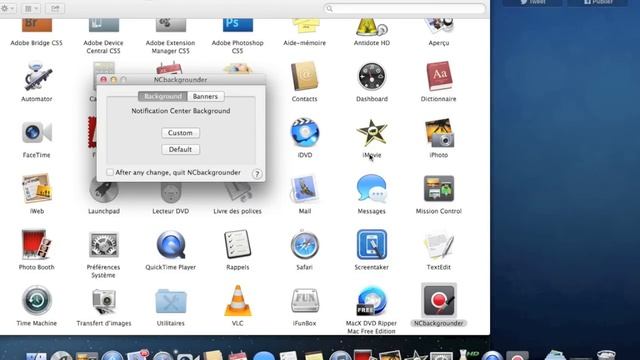Open the Finder arrange-by dropdown
640x360 pixels.
[31, 8]
